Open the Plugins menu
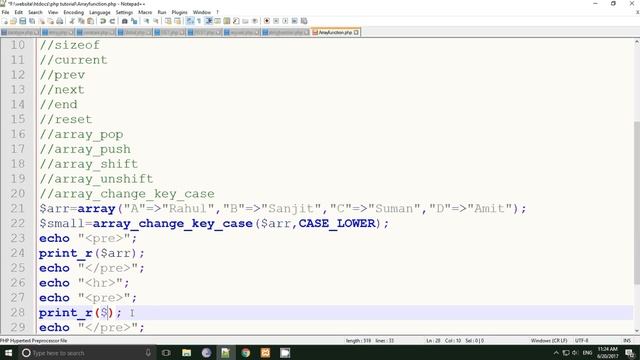This screenshot has height=360, width=640. click(179, 12)
